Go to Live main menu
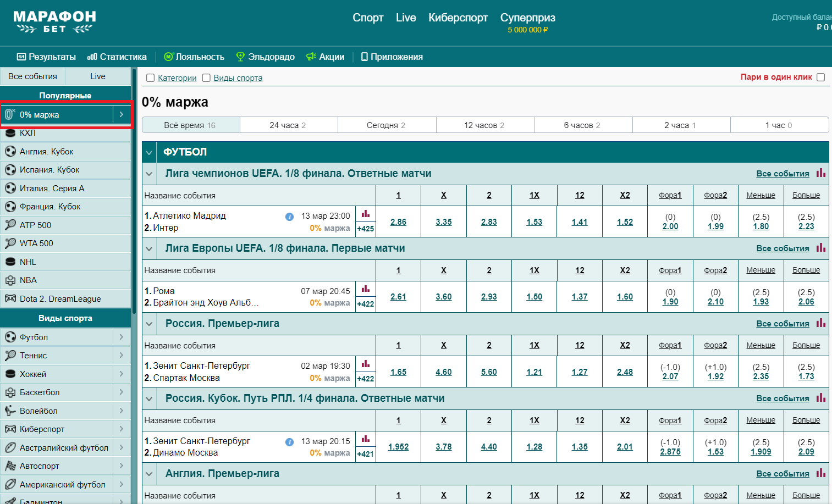 click(406, 18)
